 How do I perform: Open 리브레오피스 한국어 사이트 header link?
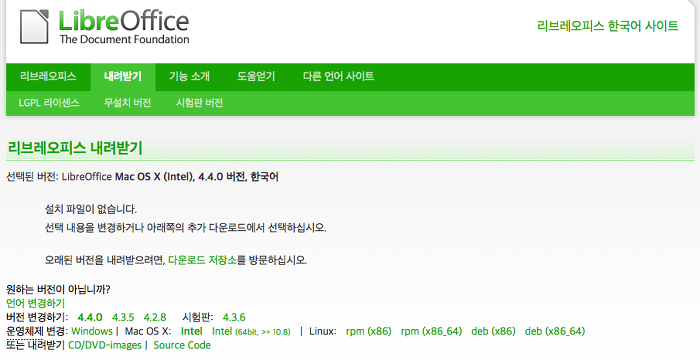pos(608,25)
